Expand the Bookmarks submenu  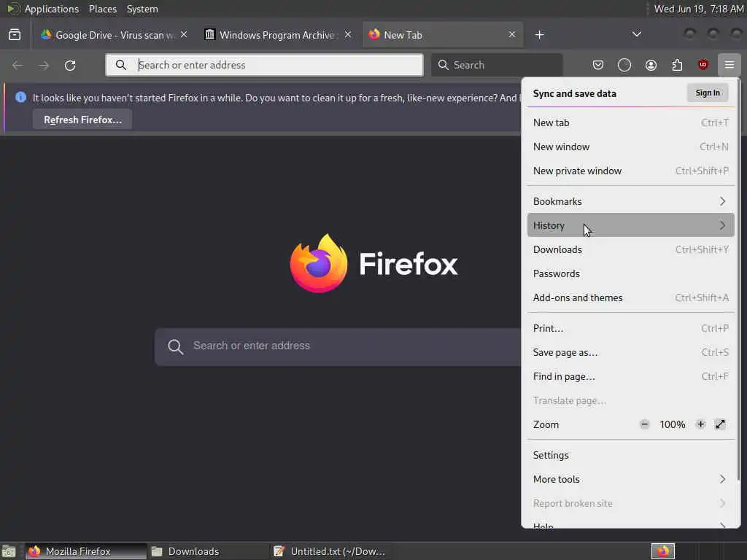point(631,201)
